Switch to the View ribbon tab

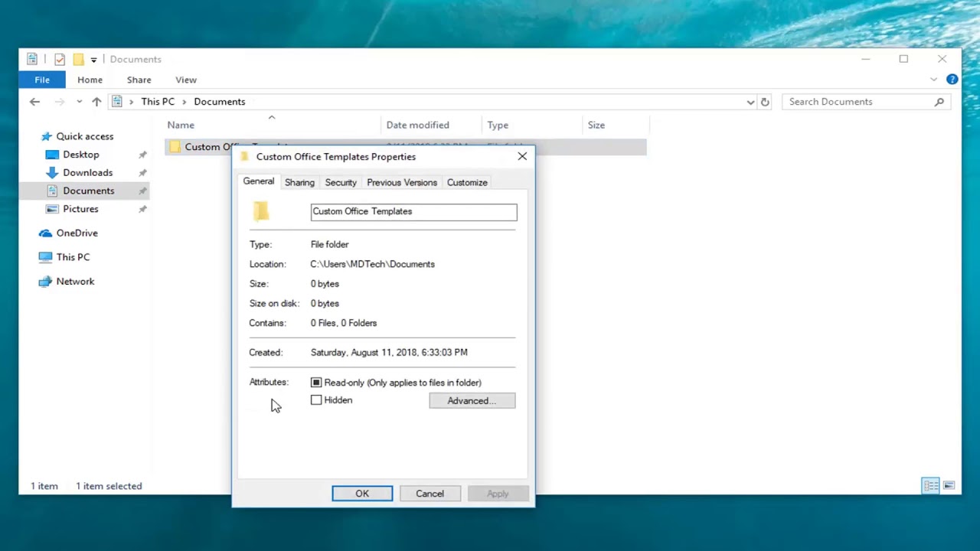click(x=186, y=80)
